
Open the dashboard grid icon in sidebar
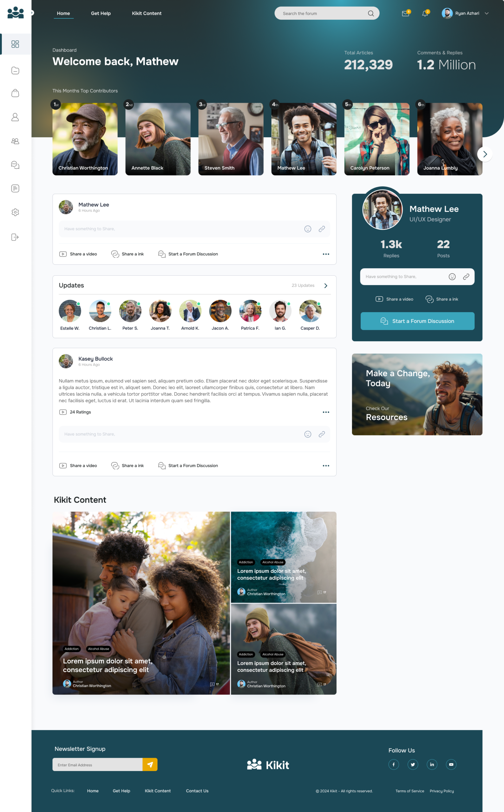15,44
